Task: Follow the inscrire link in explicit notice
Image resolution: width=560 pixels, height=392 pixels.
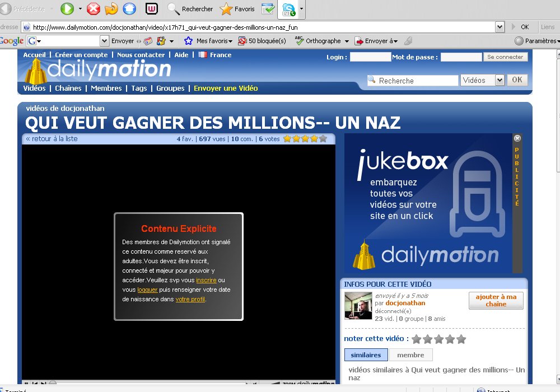Action: [x=206, y=280]
